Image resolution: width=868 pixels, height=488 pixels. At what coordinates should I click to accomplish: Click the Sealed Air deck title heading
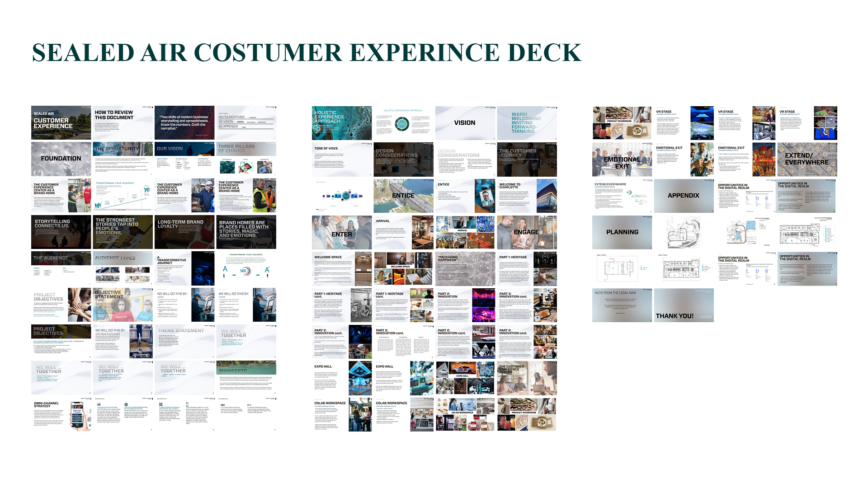tap(307, 52)
